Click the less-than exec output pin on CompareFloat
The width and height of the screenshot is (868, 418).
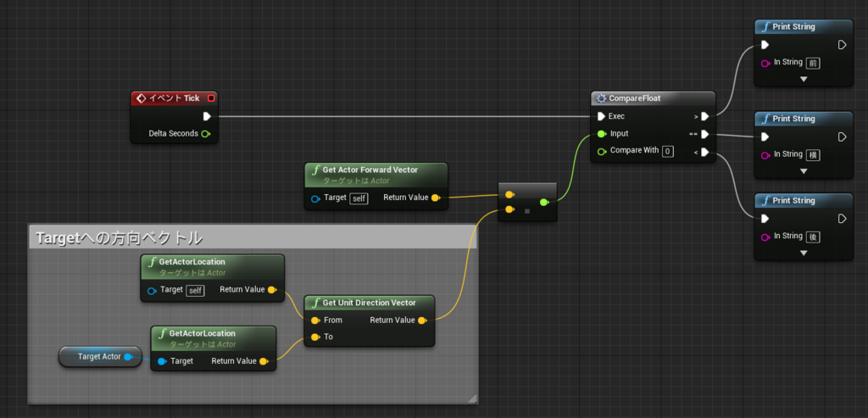coord(704,152)
